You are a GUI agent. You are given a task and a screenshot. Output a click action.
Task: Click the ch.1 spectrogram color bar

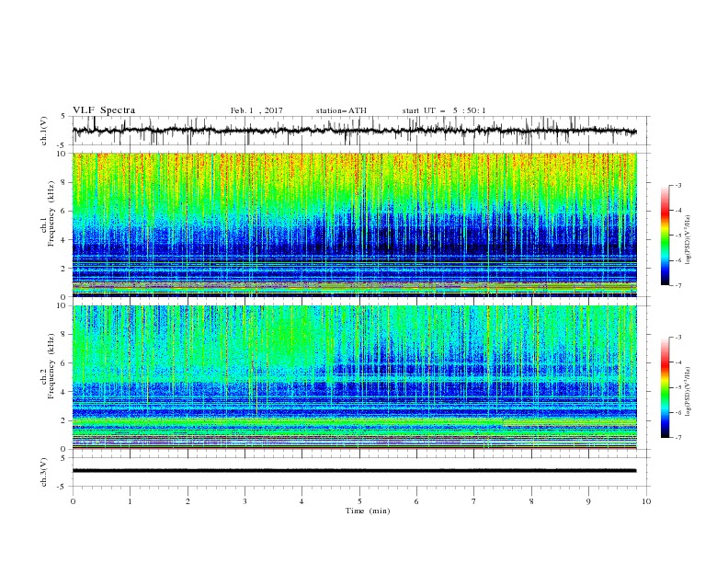[665, 236]
